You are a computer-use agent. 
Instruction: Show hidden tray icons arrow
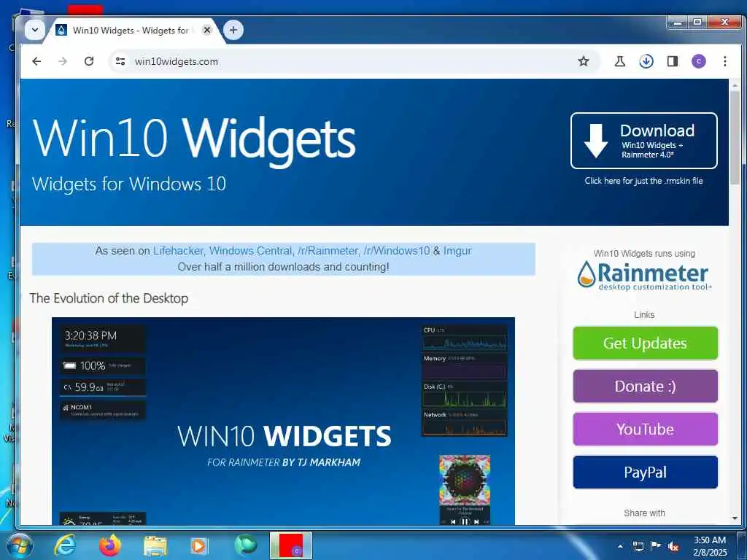point(620,546)
